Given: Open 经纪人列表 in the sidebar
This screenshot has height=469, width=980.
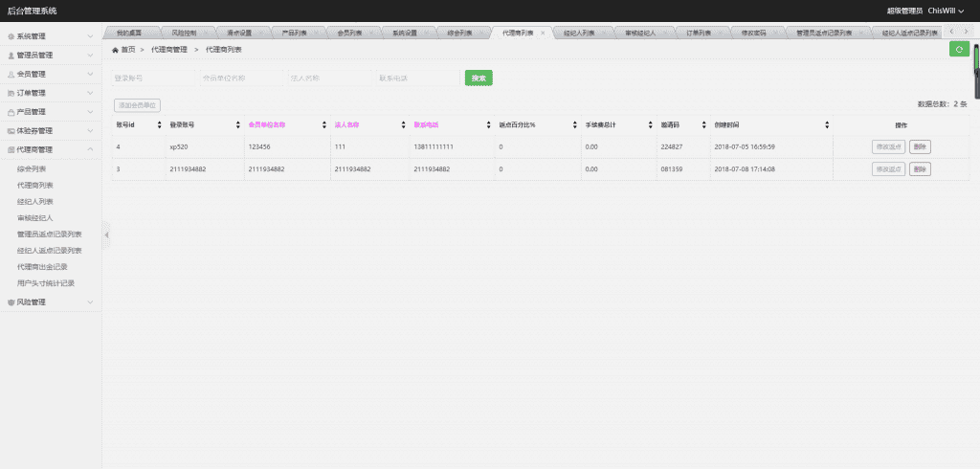Looking at the screenshot, I should (35, 202).
